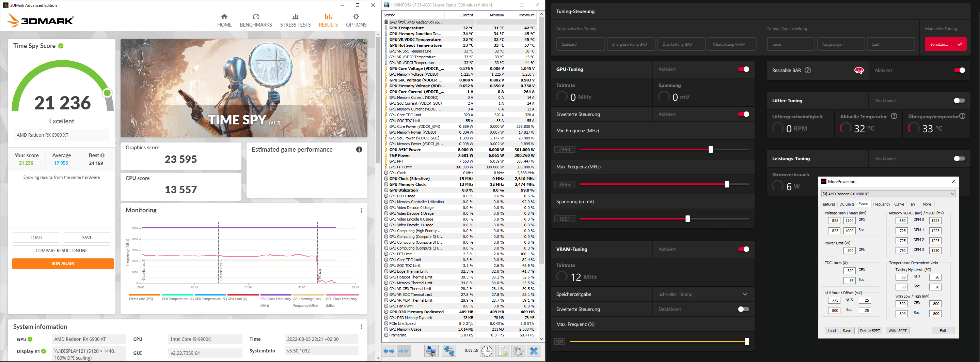Open the Speicherzeitgabe Schnelles Timing dropdown
The height and width of the screenshot is (362, 980).
tap(704, 294)
